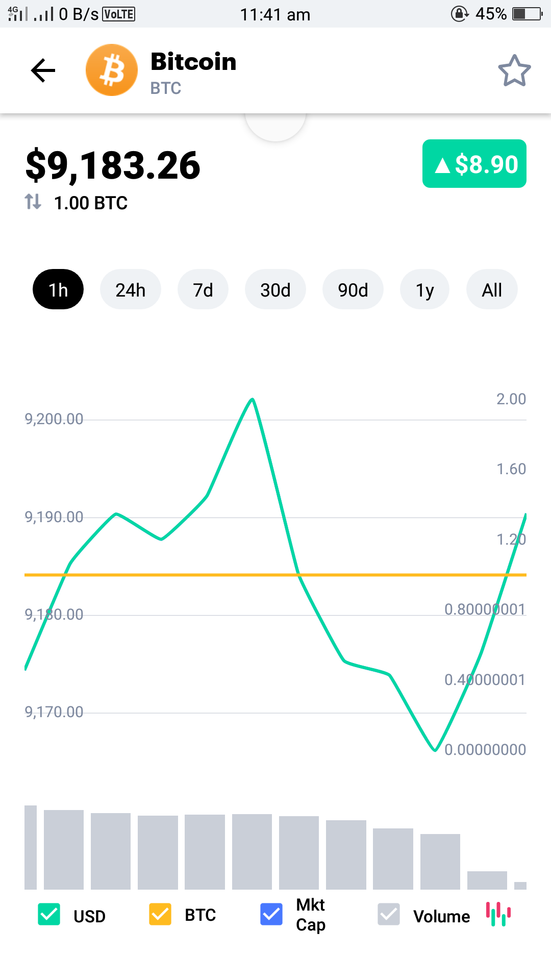
Task: Tap the currency swap arrows icon
Action: (x=33, y=202)
